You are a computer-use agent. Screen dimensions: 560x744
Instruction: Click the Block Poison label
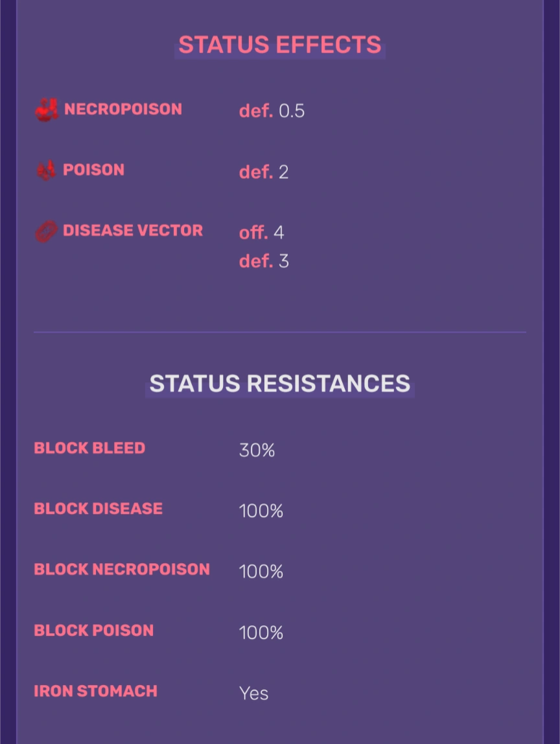93,631
